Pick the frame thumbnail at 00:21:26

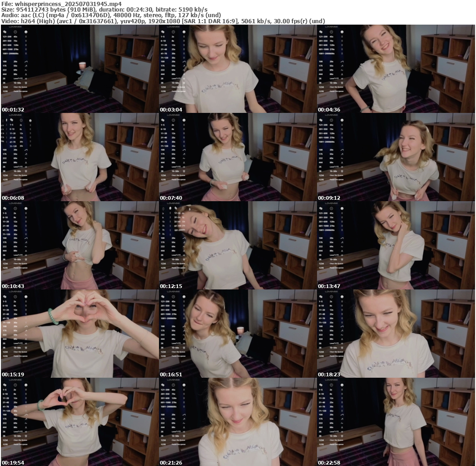(x=238, y=422)
